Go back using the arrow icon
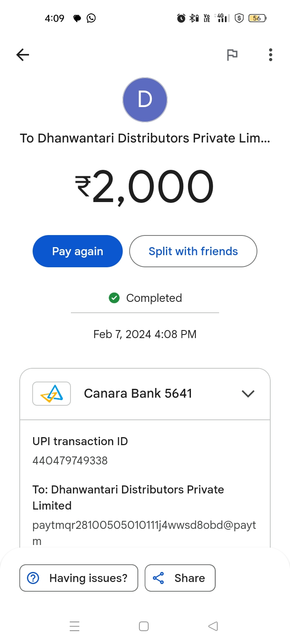Image resolution: width=290 pixels, height=644 pixels. coord(23,55)
